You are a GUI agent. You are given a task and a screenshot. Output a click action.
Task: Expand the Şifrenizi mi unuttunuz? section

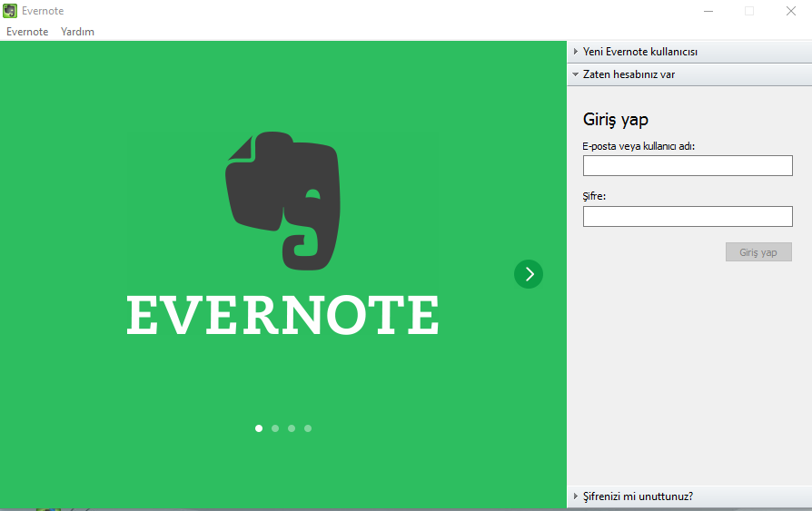(x=689, y=496)
